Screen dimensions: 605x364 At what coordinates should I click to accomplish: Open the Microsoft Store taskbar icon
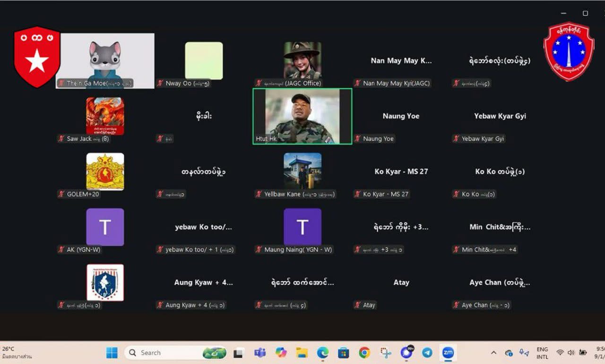(343, 353)
